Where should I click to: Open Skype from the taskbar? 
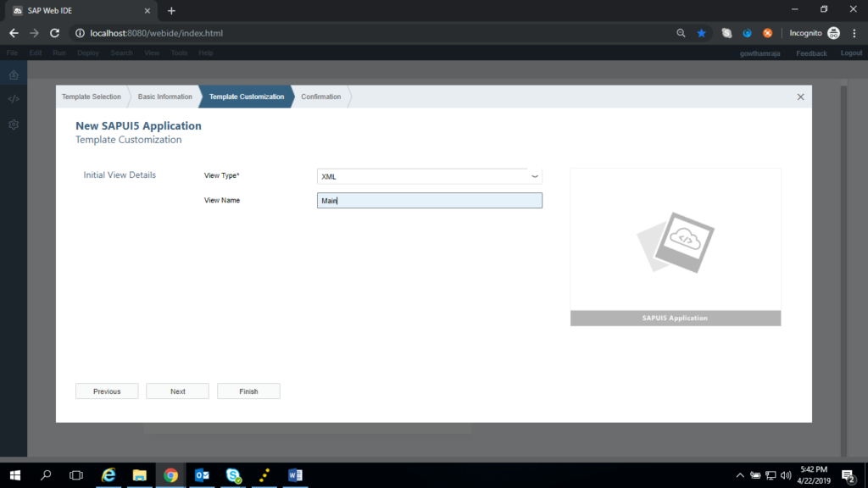coord(233,475)
